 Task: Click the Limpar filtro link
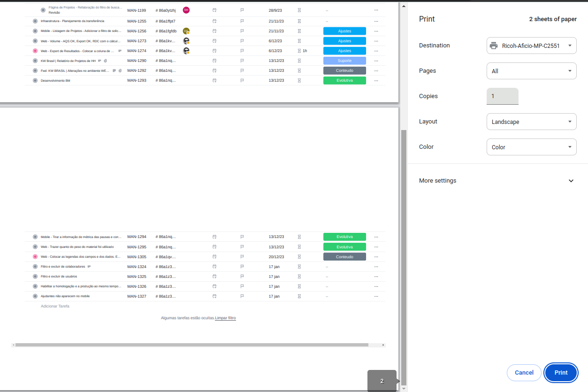(225, 318)
